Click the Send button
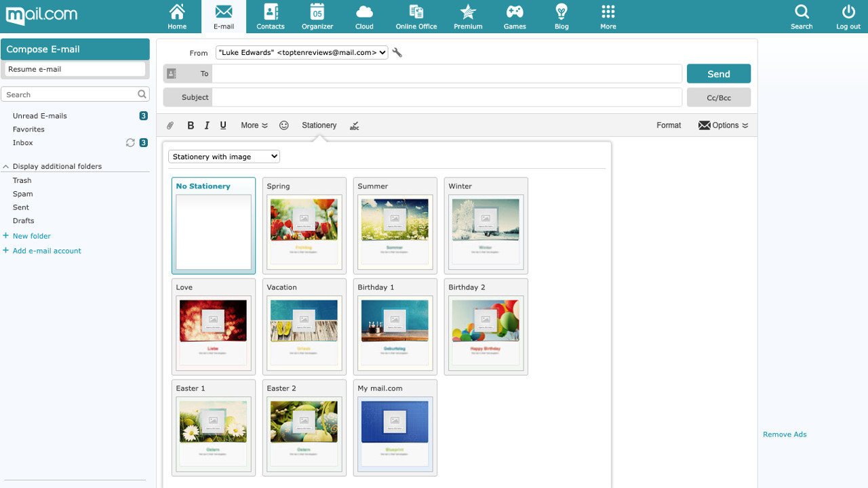 [719, 74]
